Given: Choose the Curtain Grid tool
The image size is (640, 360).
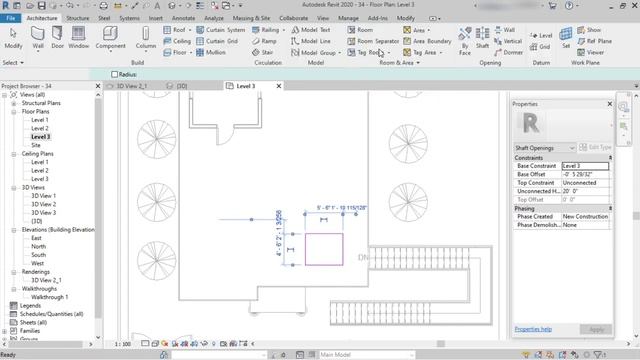Looking at the screenshot, I should click(x=217, y=41).
